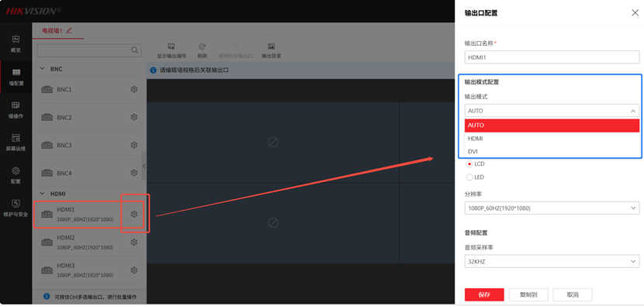Select the BNC1 output row

(89, 89)
